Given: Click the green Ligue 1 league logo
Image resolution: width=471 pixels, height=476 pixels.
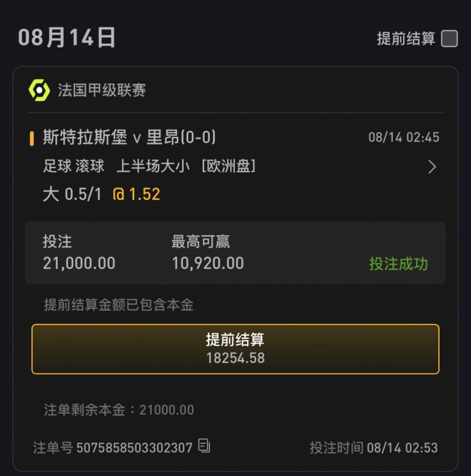Looking at the screenshot, I should [39, 90].
